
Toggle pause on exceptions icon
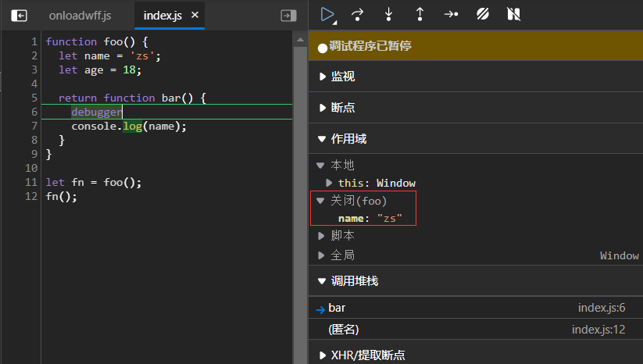tap(513, 15)
